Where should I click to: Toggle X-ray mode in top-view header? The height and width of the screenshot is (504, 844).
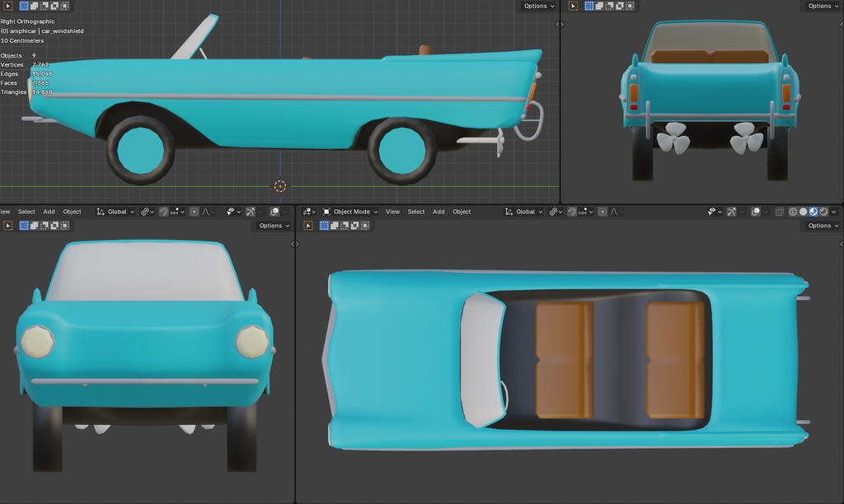tap(779, 212)
